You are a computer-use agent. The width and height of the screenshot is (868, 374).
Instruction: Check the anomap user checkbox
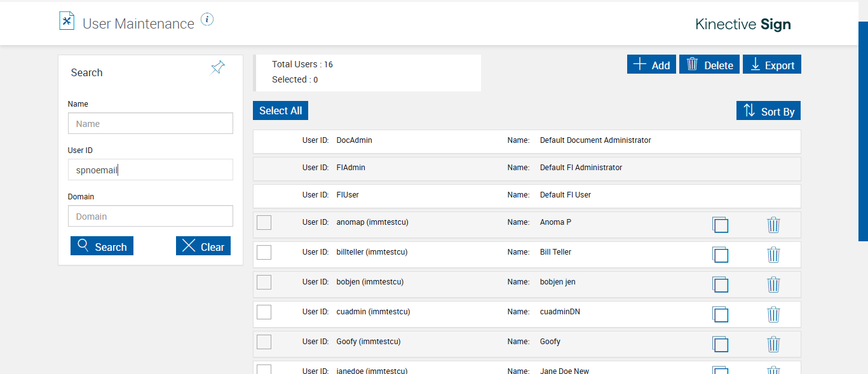click(x=264, y=222)
